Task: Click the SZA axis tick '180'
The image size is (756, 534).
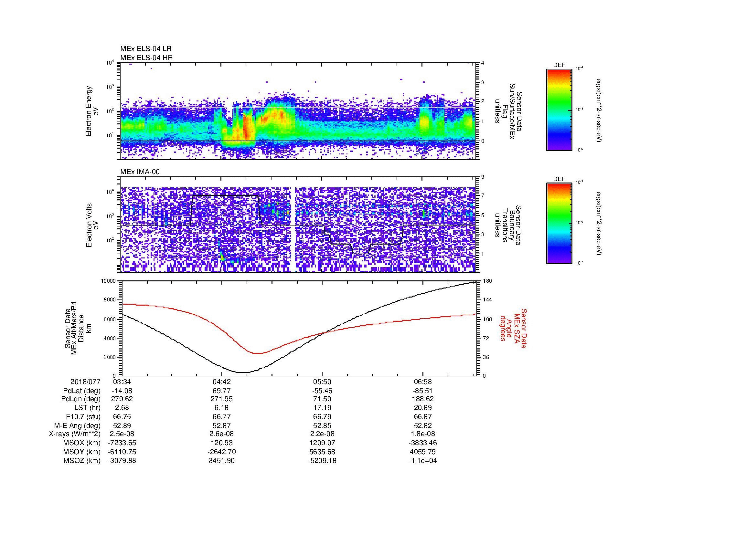Action: coord(487,281)
